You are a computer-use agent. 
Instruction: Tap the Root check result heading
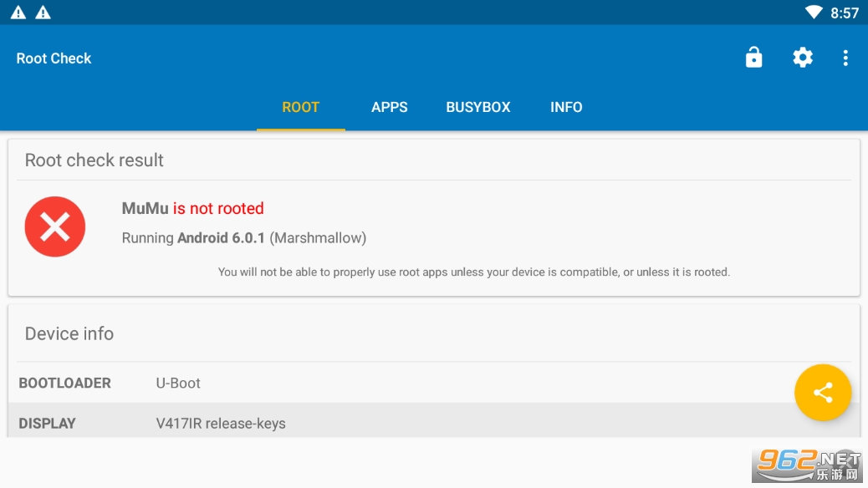point(94,160)
